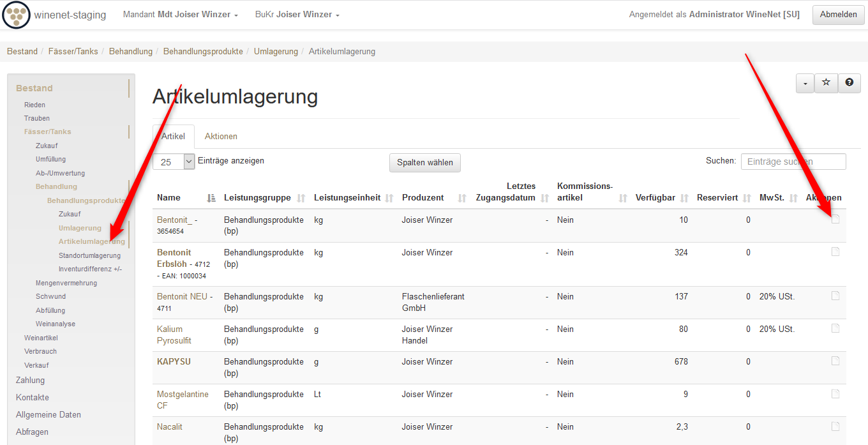Click the winenet grape logo
Viewport: 868px width, 445px height.
[16, 15]
